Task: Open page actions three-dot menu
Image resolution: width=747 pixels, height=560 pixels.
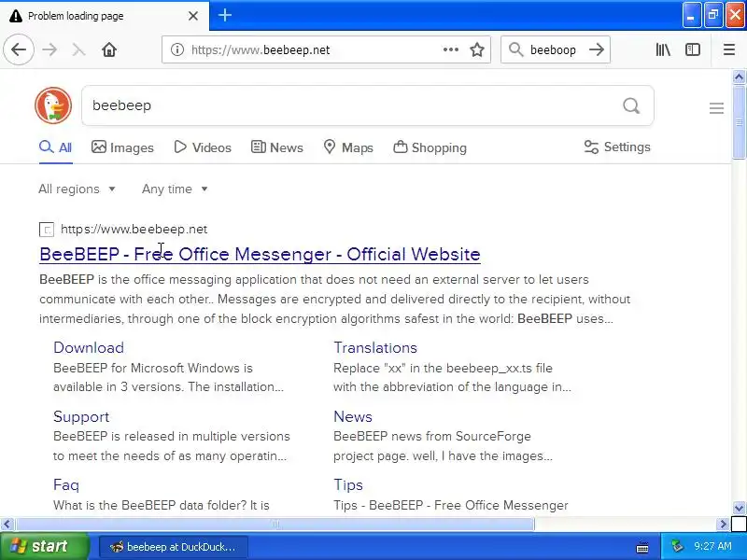Action: 450,49
